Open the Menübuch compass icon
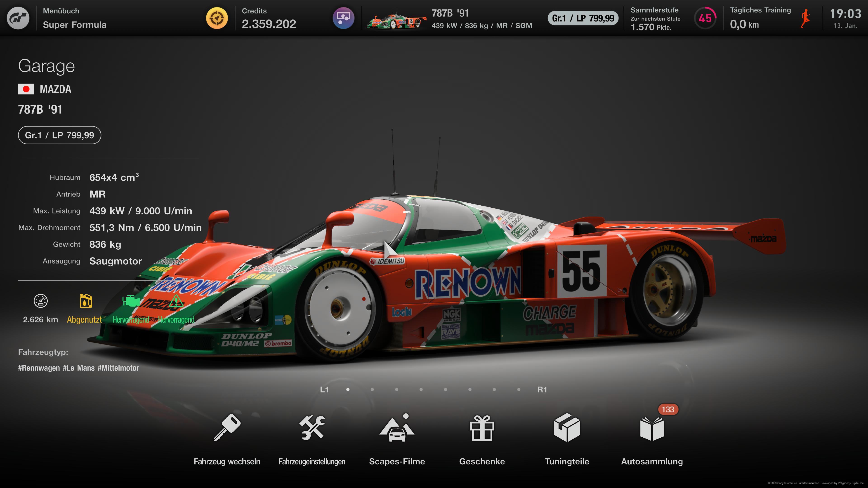The height and width of the screenshot is (488, 868). (217, 18)
